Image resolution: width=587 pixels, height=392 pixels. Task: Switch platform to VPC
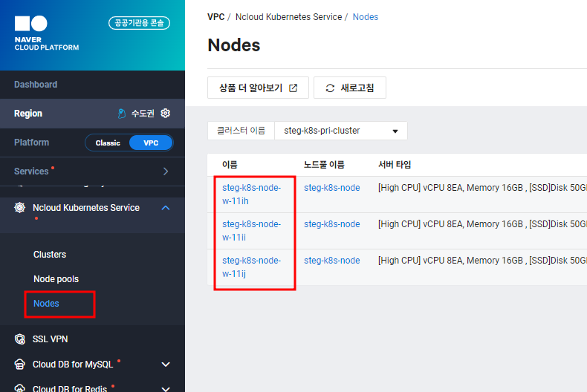click(x=151, y=143)
